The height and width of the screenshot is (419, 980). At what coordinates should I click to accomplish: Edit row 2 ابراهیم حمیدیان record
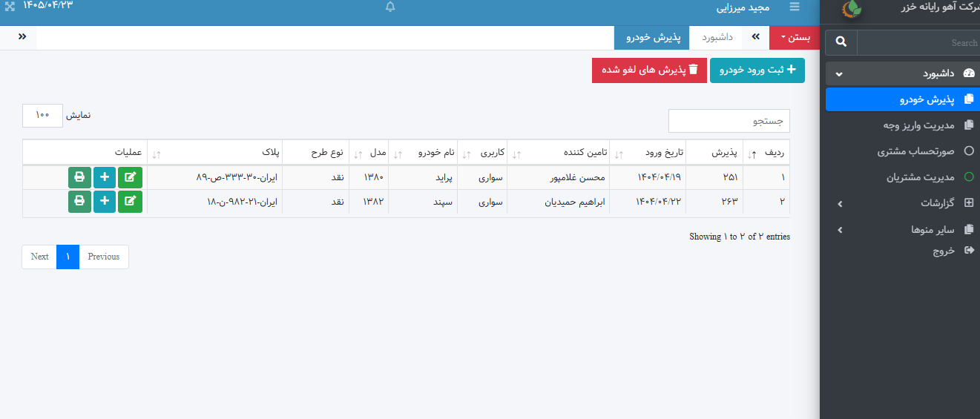[x=130, y=201]
